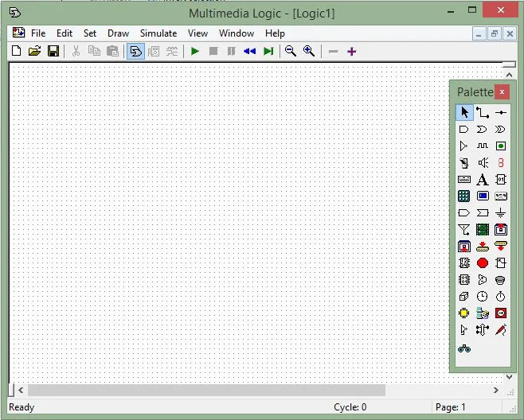Click the purple plus toolbar button
The image size is (524, 420).
351,52
